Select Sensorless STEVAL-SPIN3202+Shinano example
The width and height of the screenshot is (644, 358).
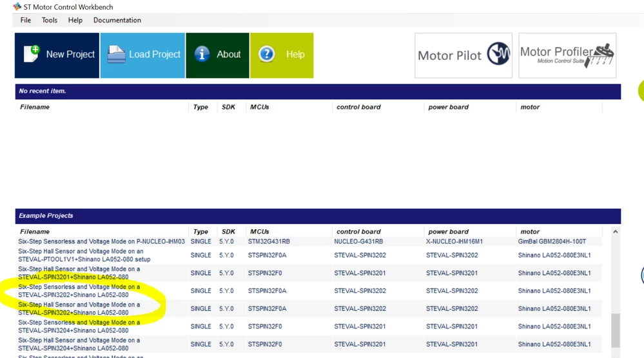click(79, 291)
